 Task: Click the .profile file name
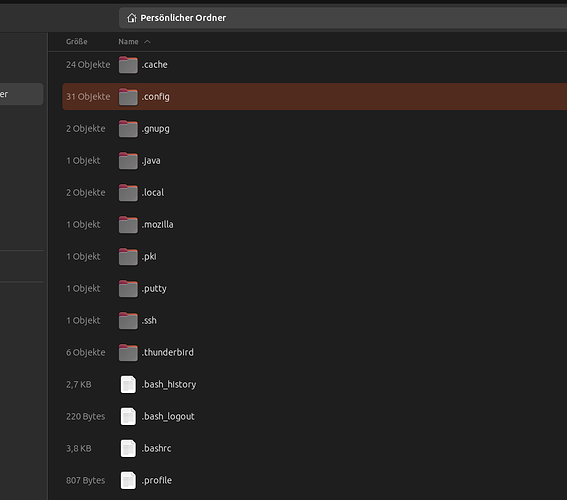pyautogui.click(x=157, y=481)
